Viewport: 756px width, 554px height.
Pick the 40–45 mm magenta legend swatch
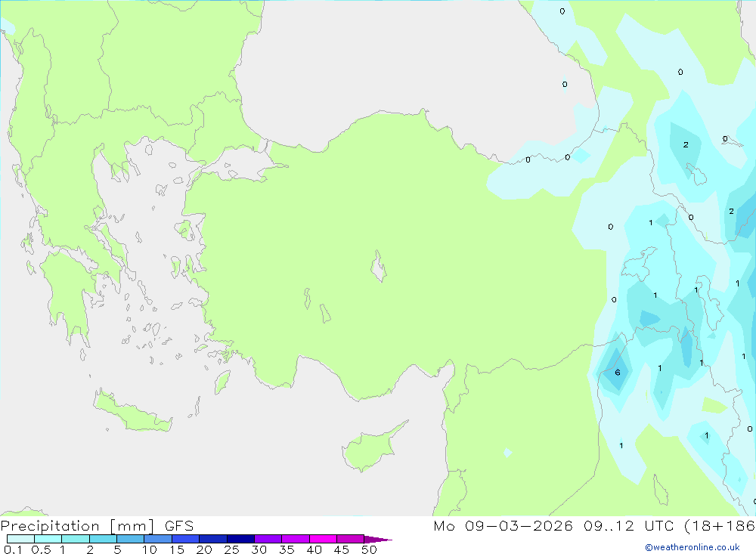323,539
